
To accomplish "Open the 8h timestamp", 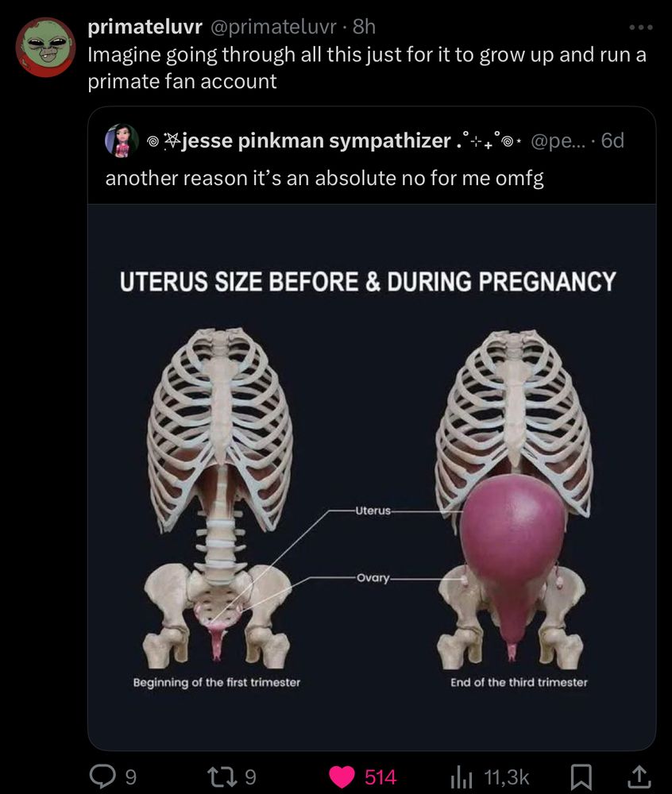I will pyautogui.click(x=364, y=27).
